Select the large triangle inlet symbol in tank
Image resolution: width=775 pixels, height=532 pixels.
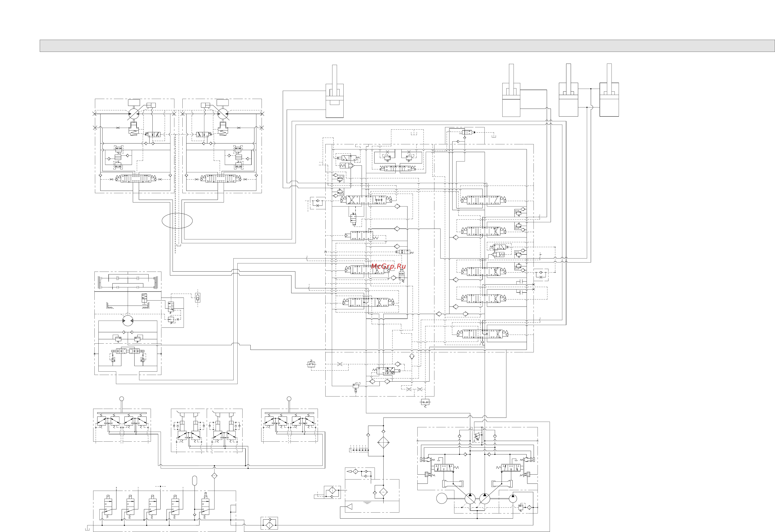(x=350, y=507)
